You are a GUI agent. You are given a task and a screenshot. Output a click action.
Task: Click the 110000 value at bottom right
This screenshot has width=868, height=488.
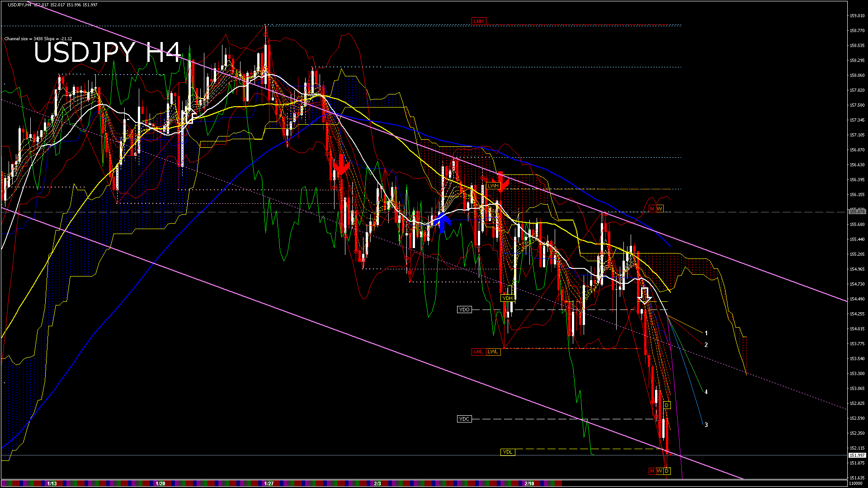pyautogui.click(x=855, y=483)
